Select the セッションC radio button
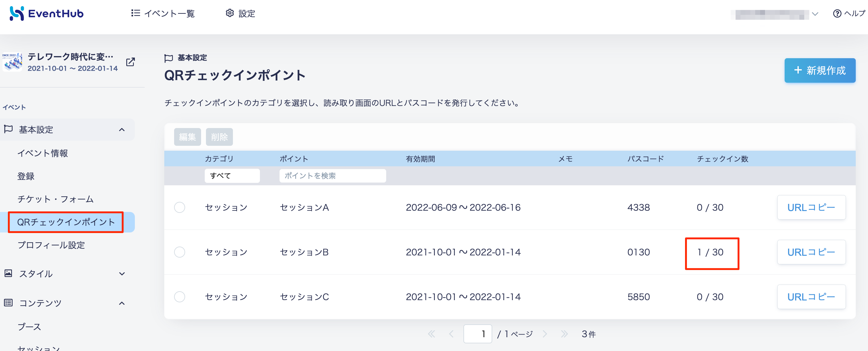Viewport: 868px width, 351px height. coord(180,297)
